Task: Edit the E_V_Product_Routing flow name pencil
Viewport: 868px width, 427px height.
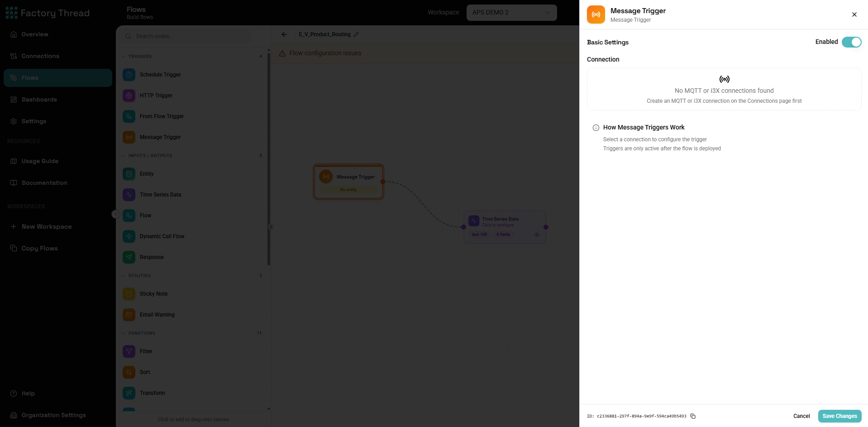Action: coord(356,34)
